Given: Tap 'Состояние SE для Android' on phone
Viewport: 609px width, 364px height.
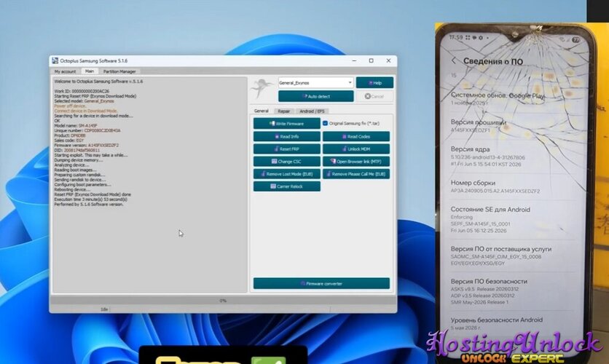Looking at the screenshot, I should (490, 209).
